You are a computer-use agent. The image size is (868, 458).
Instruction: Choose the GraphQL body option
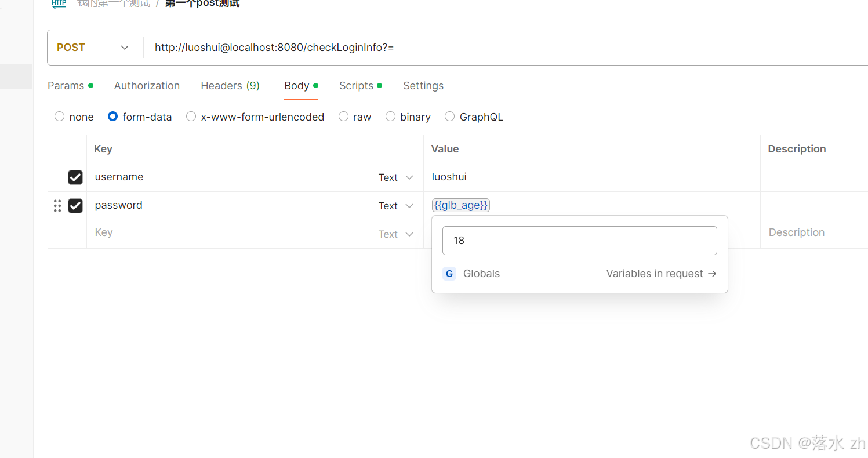449,117
